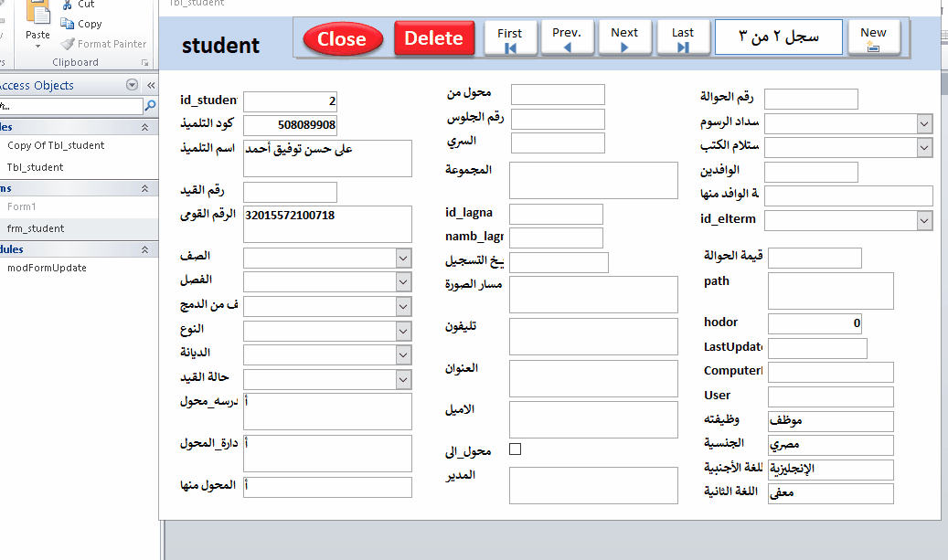Go to the Next record
The height and width of the screenshot is (560, 948).
pos(624,39)
